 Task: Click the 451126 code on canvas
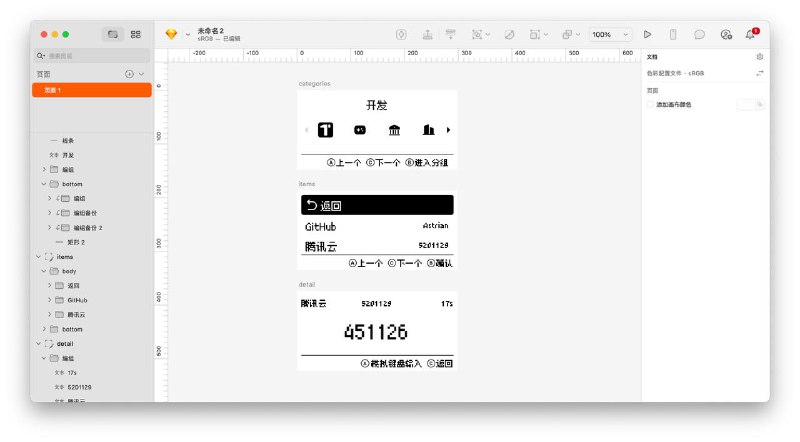click(x=376, y=332)
